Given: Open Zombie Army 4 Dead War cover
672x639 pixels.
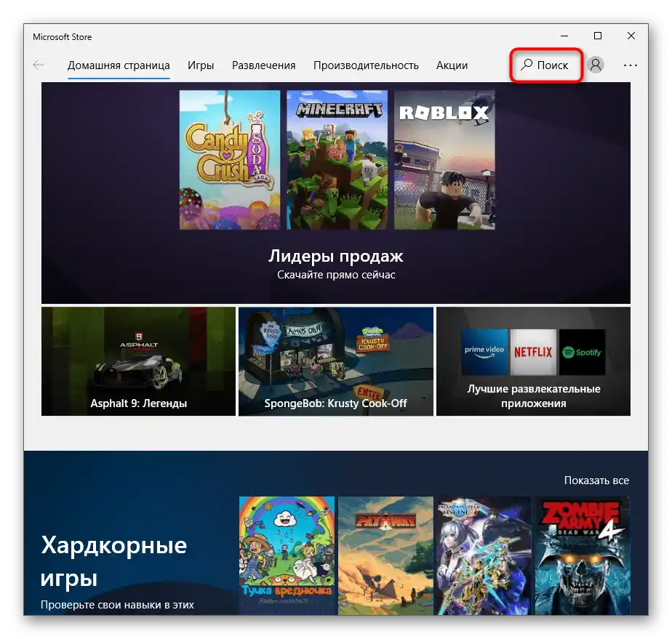Looking at the screenshot, I should 583,555.
